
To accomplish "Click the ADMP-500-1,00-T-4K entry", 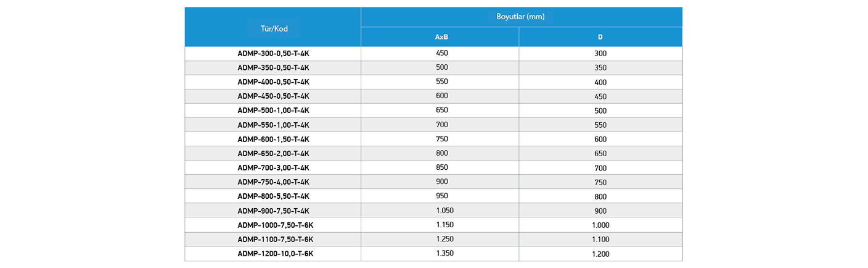I will 273,110.
